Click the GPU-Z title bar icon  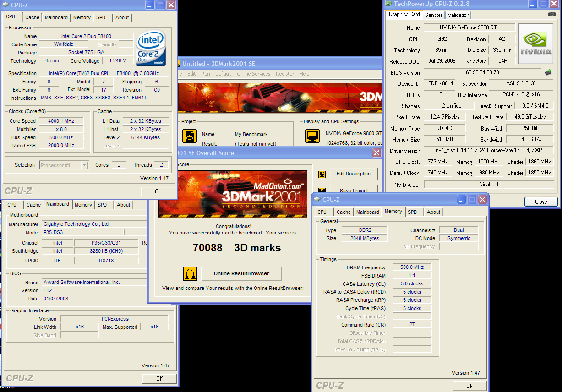tap(388, 4)
